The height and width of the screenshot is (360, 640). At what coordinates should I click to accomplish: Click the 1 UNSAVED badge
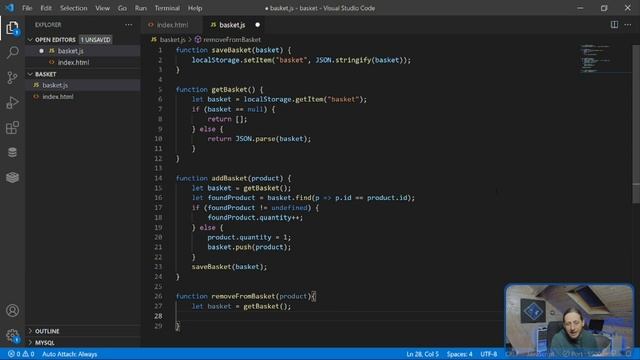pyautogui.click(x=96, y=40)
